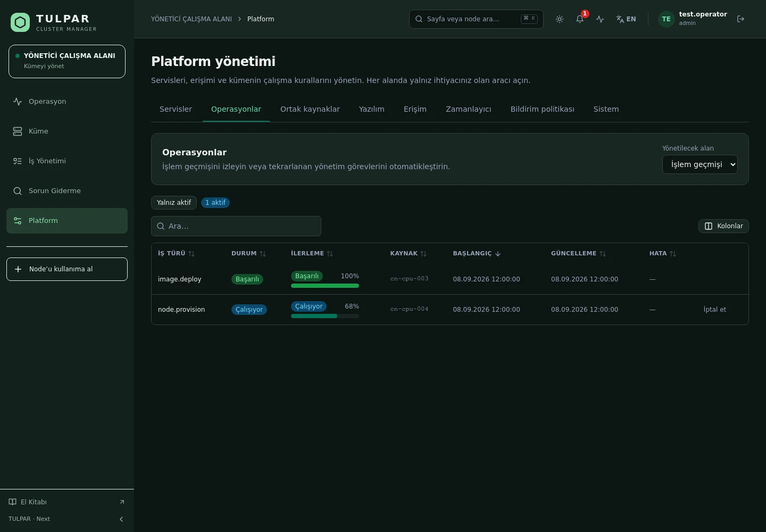Open Bildirim politikası tab
Viewport: 766px width, 532px height.
(543, 109)
